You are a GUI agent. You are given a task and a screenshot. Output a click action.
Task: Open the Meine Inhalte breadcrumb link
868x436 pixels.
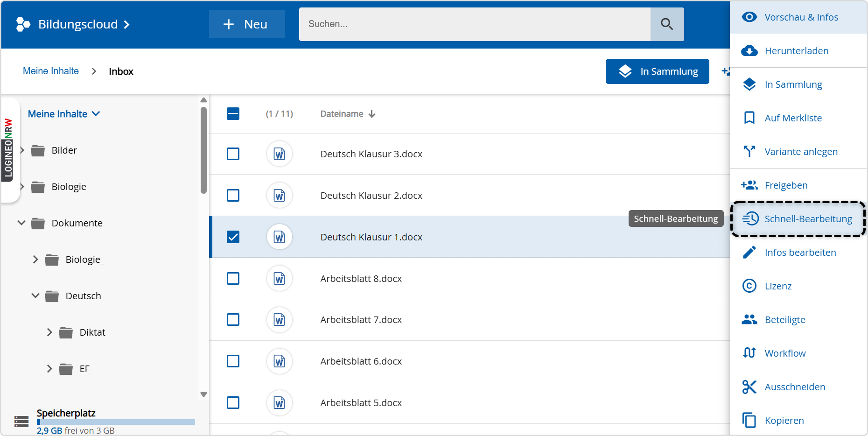(51, 71)
